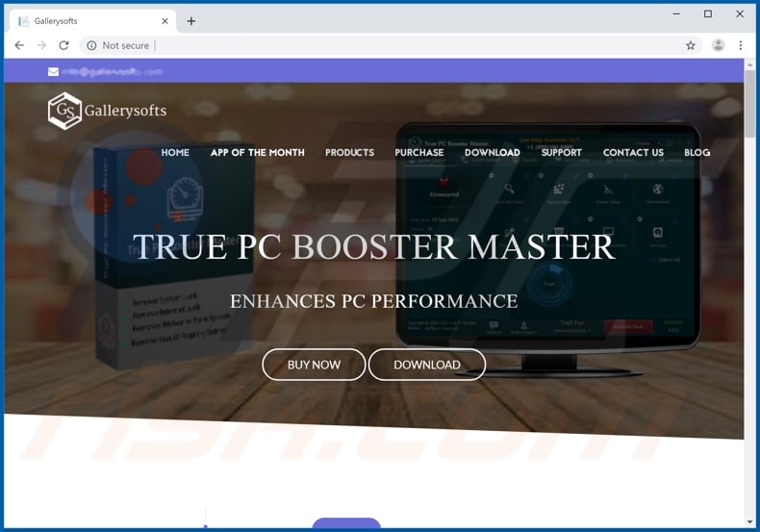Click the True PC Booster Master product box image
Viewport: 760px width, 532px height.
(x=174, y=257)
